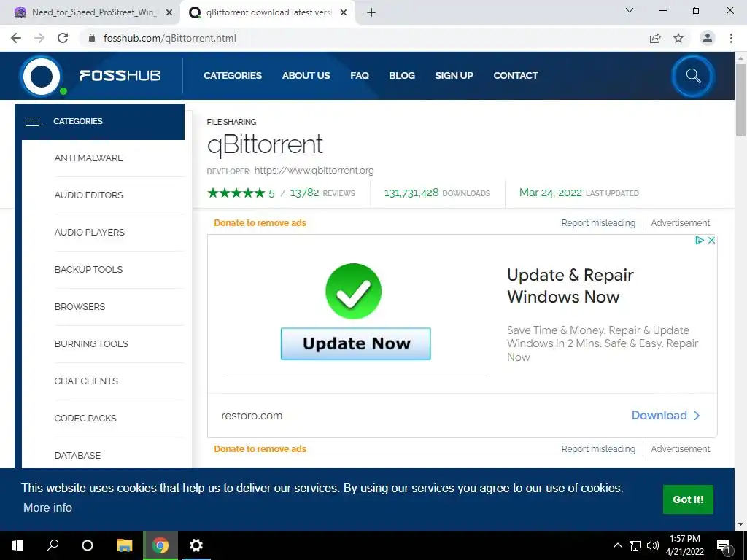Click lower Report misleading link

pos(598,449)
